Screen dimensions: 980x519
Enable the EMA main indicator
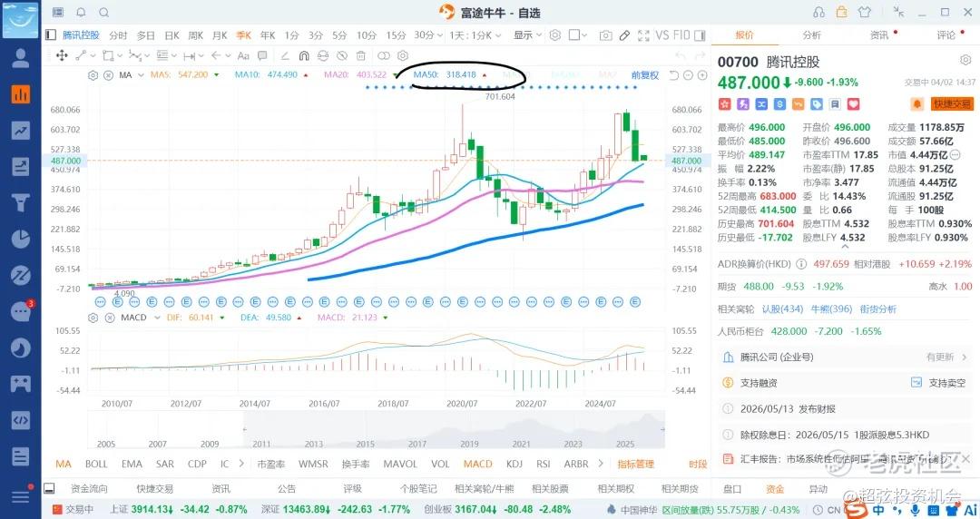[x=132, y=464]
